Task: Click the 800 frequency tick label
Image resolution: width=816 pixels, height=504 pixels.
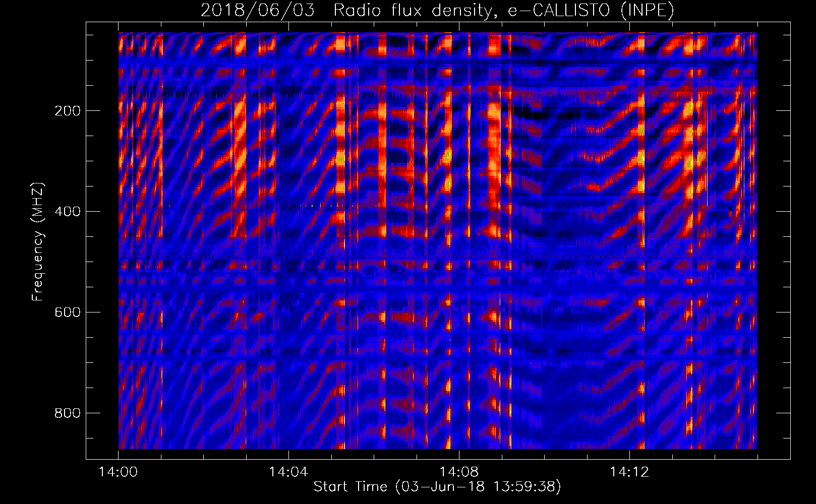Action: (x=68, y=413)
